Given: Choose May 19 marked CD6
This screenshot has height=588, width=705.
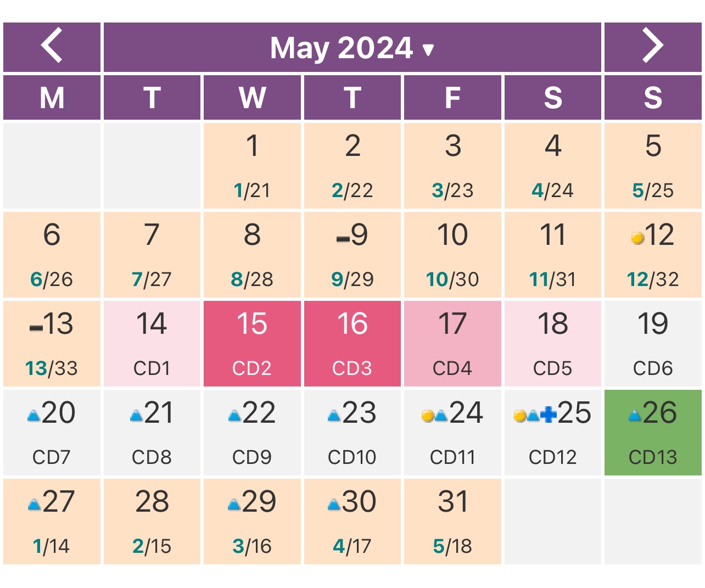Looking at the screenshot, I should 652,343.
